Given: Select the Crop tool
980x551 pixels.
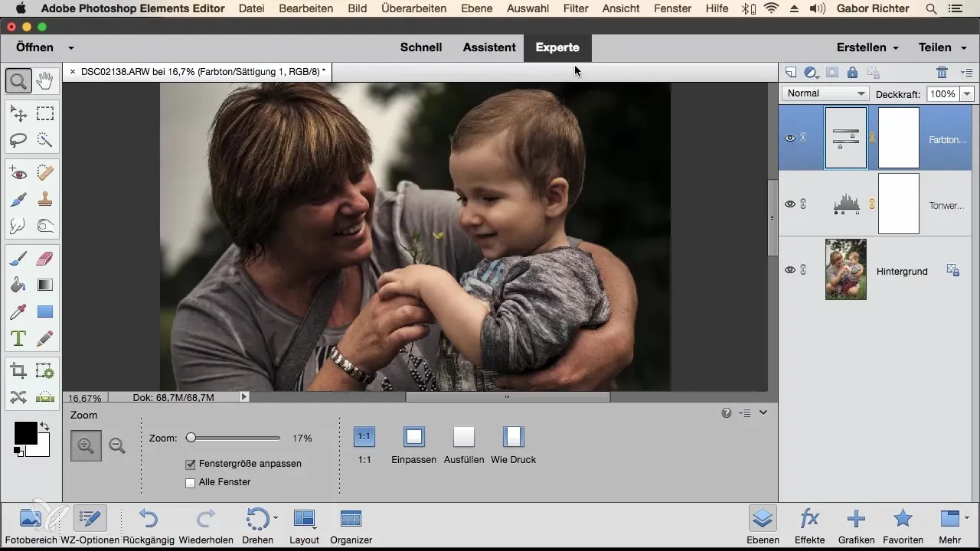Looking at the screenshot, I should click(18, 371).
